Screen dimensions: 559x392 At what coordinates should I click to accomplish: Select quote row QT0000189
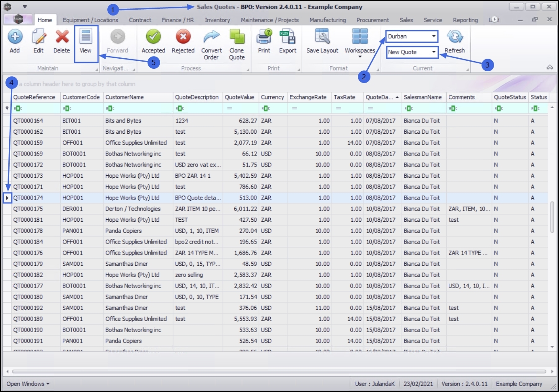(x=275, y=319)
